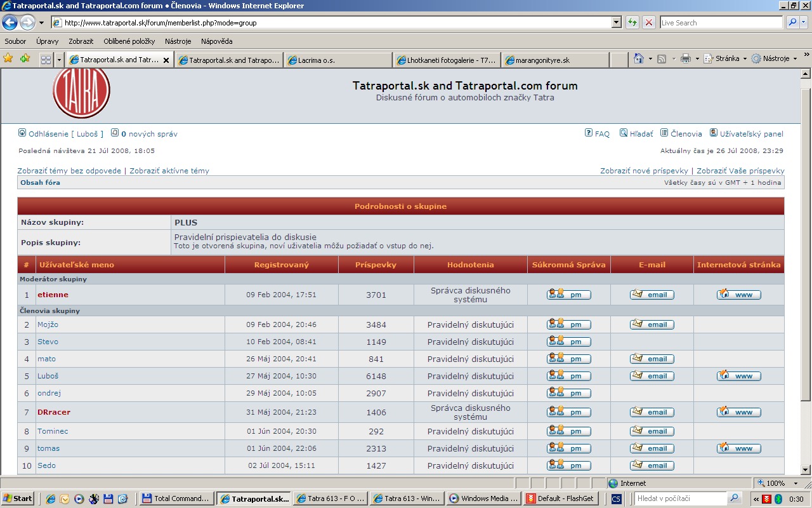
Task: Open the Stránka dropdown menu
Action: (x=726, y=58)
